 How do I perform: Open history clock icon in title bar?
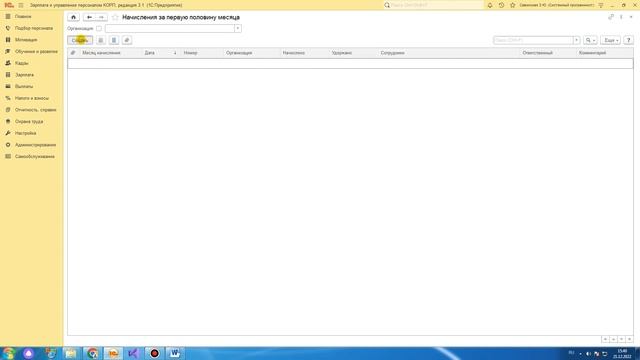click(x=501, y=5)
